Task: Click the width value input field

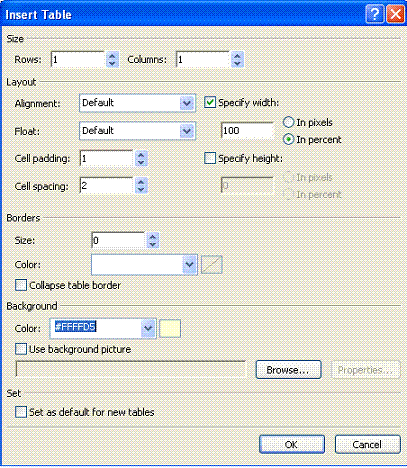Action: tap(247, 130)
